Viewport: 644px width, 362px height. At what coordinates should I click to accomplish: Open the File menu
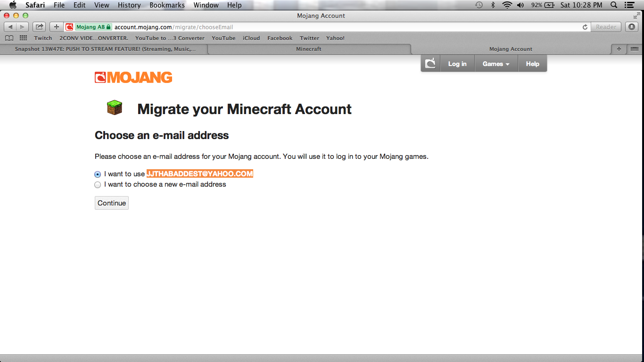tap(59, 5)
